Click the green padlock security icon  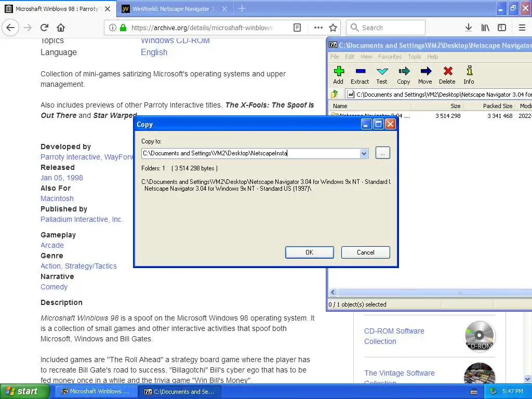[x=123, y=28]
